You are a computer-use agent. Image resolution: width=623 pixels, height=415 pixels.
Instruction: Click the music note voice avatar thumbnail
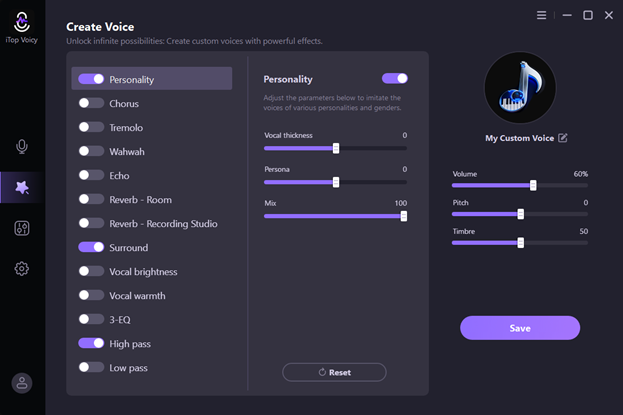519,88
